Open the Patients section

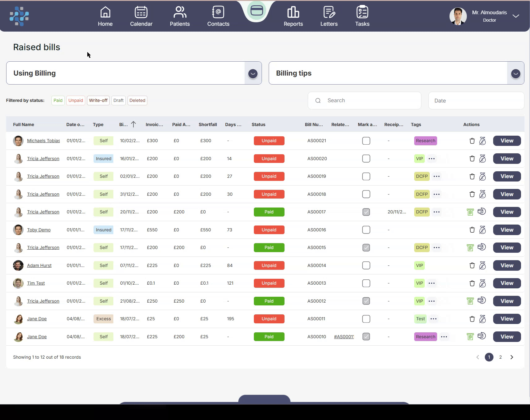pyautogui.click(x=180, y=16)
